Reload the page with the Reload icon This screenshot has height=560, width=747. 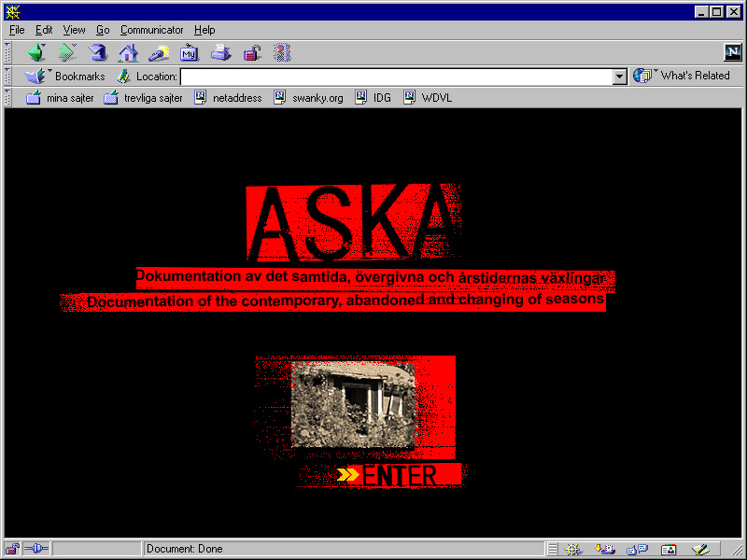97,53
